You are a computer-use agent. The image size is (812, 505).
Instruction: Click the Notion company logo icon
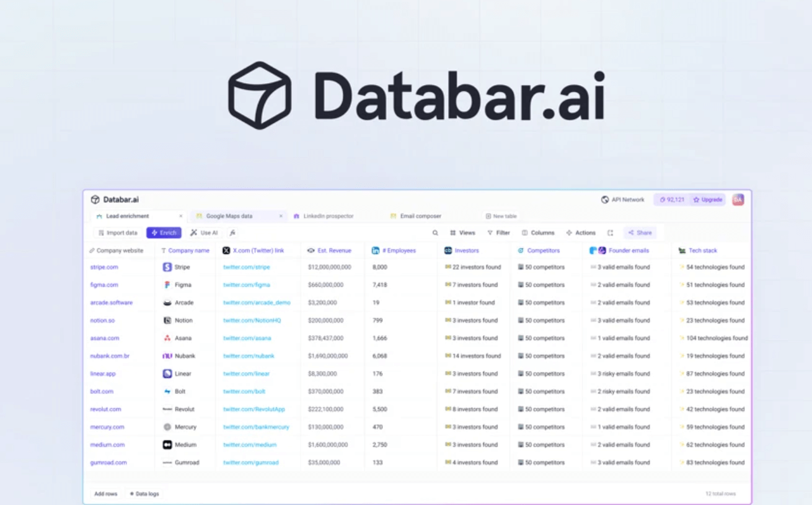pyautogui.click(x=167, y=320)
